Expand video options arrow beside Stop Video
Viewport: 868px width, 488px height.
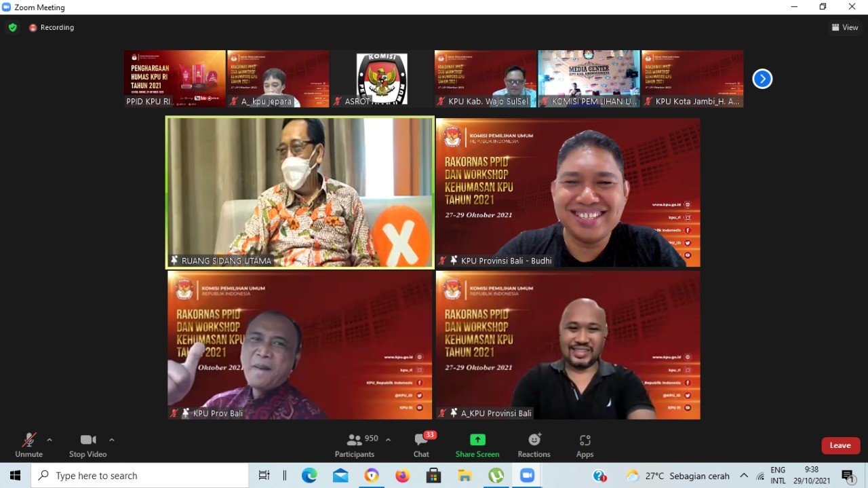click(x=112, y=440)
